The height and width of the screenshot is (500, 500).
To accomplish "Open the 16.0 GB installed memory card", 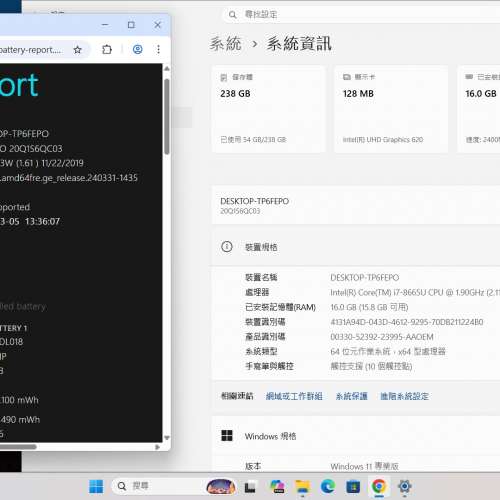I will tap(479, 109).
